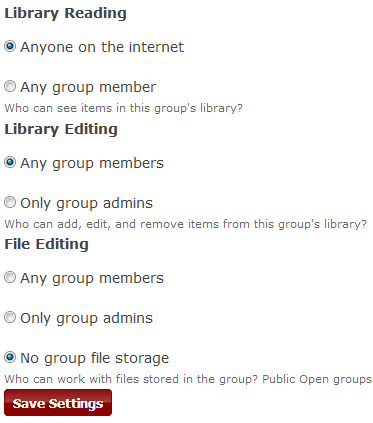Select the 'Anyone on the internet' radio button

point(10,46)
